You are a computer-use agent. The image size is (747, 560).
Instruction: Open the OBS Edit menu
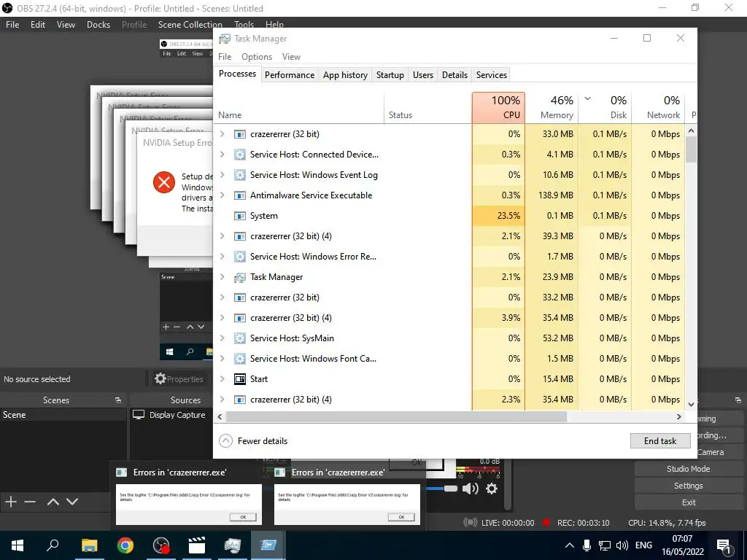38,25
